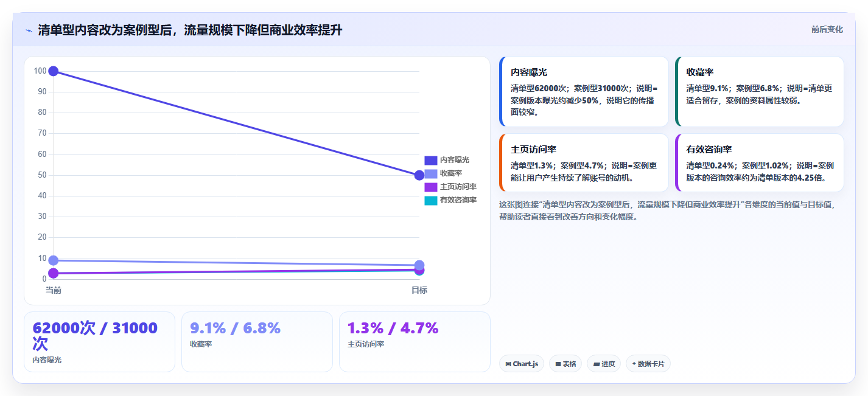Click the chart description paragraph starting 这张图连接
The height and width of the screenshot is (396, 868).
pyautogui.click(x=671, y=210)
